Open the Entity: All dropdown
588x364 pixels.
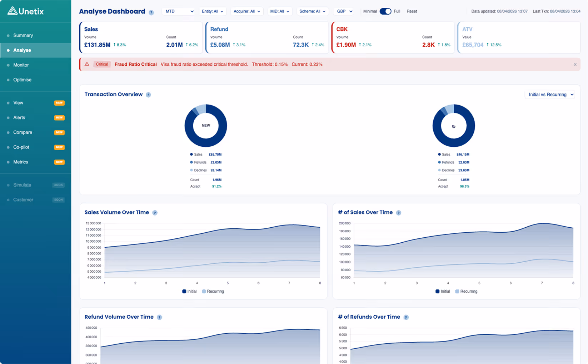(212, 11)
